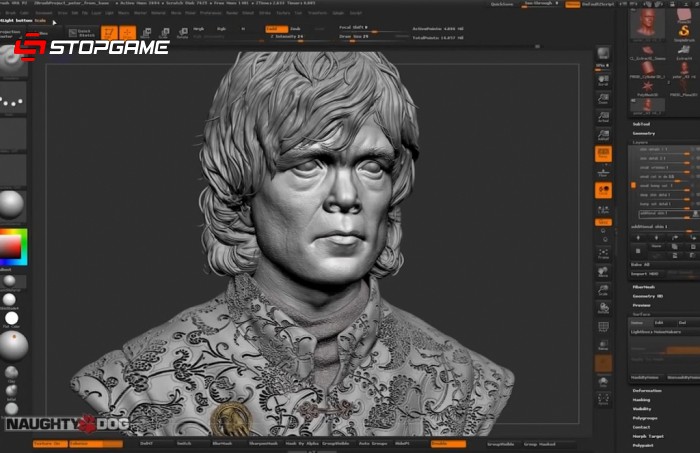700x453 pixels.
Task: Select PM3D_Cylinder3D_1 tool thumbnail
Action: pos(647,70)
